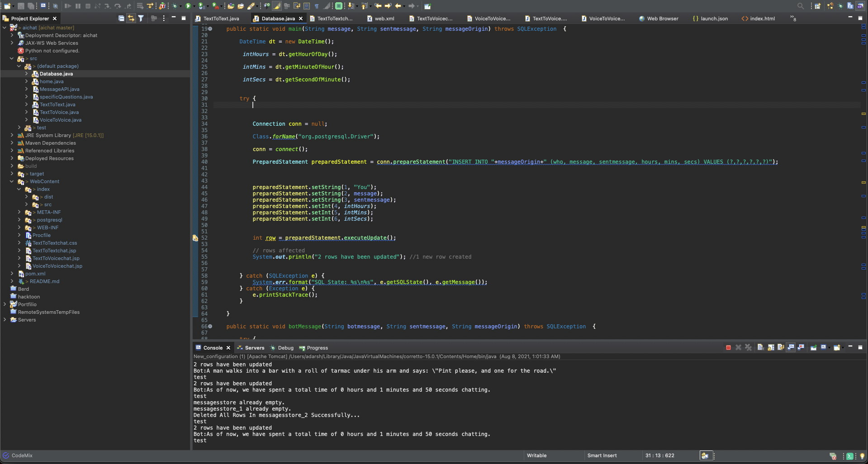Collapse all in Project Explorer
This screenshot has width=868, height=464.
[121, 18]
